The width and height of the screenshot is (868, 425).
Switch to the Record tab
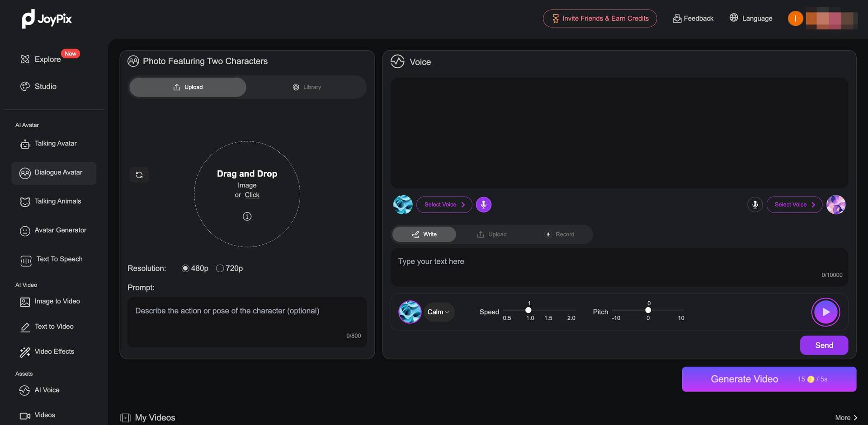559,234
